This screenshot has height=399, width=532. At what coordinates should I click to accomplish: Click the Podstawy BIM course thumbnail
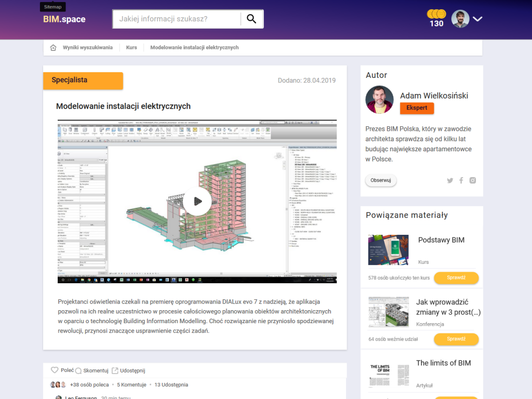389,248
